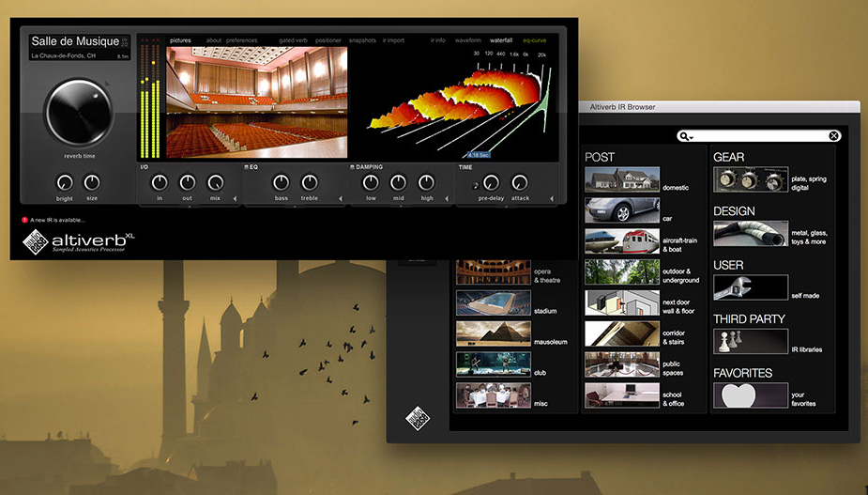Click the Audio Ease logo in IR Browser
Image resolution: width=868 pixels, height=495 pixels.
418,419
